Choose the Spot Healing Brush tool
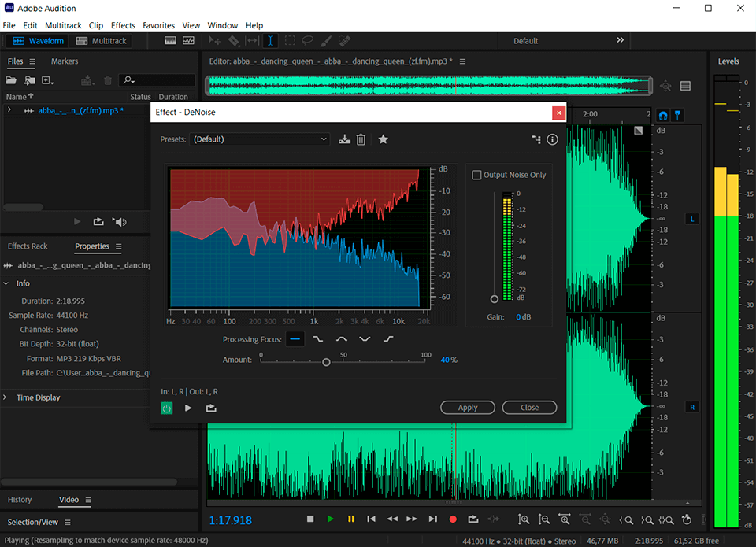This screenshot has width=756, height=547. (x=344, y=39)
